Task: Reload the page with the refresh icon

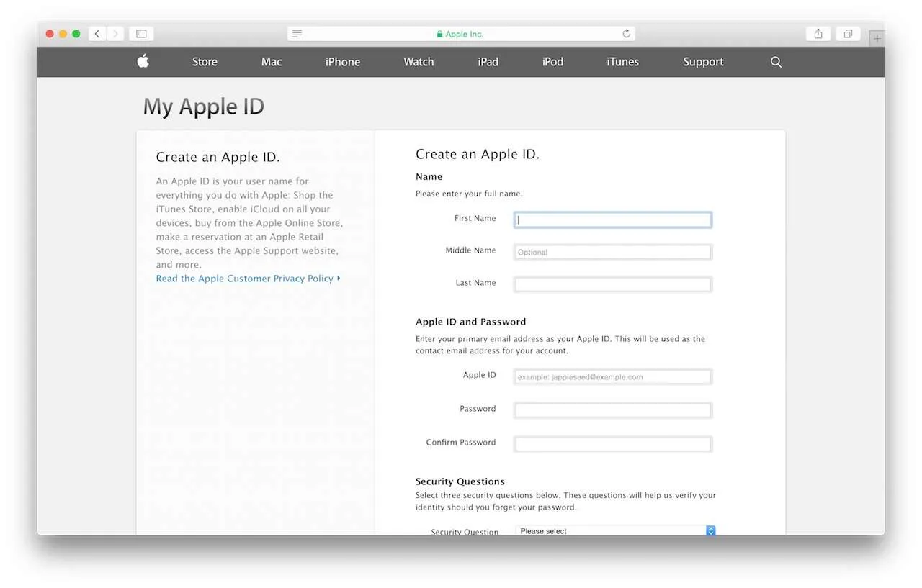Action: click(x=626, y=34)
